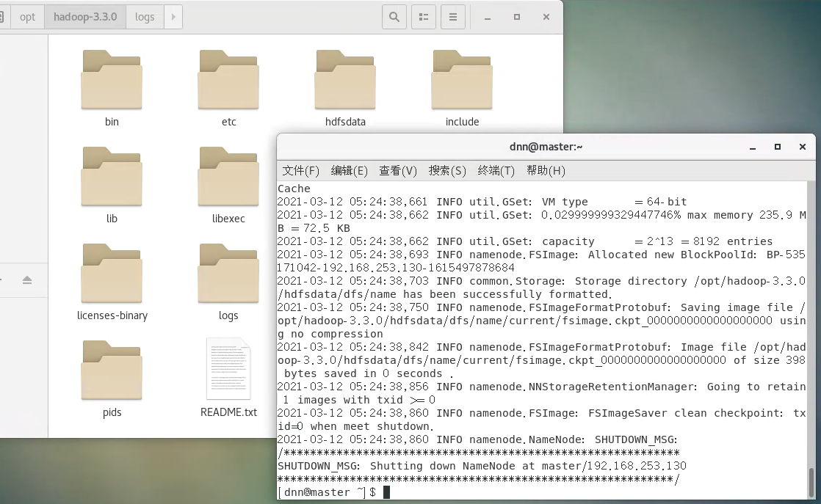Maximize the terminal window
The height and width of the screenshot is (504, 821).
coord(778,147)
